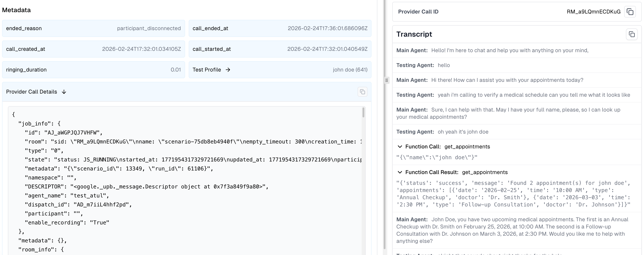Screen dimensions: 644x255
Task: Collapse the Provider Call Details section
Action: click(64, 92)
